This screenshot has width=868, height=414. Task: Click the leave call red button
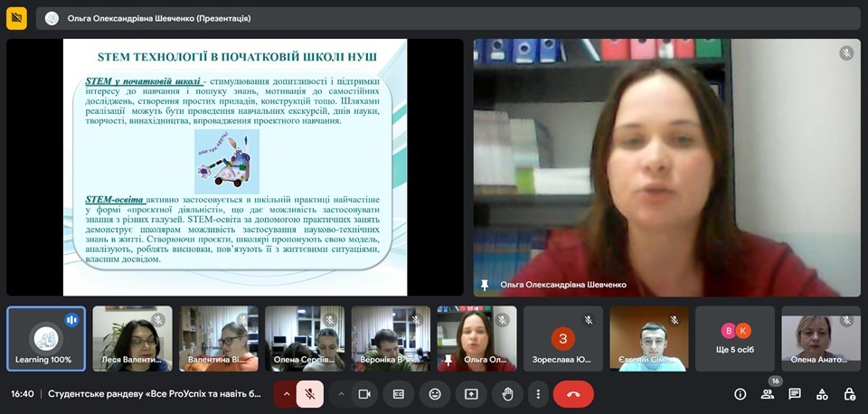coord(573,394)
